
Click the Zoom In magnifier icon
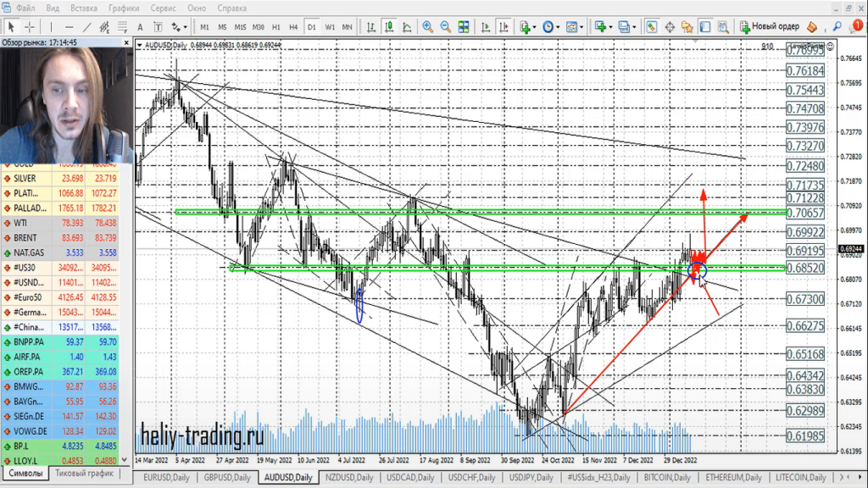pyautogui.click(x=428, y=26)
